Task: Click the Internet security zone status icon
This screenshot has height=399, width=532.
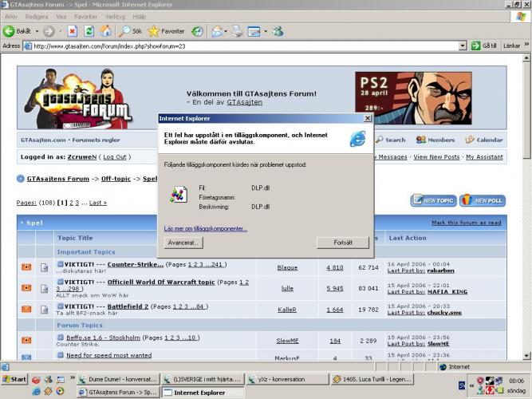Action: click(443, 367)
